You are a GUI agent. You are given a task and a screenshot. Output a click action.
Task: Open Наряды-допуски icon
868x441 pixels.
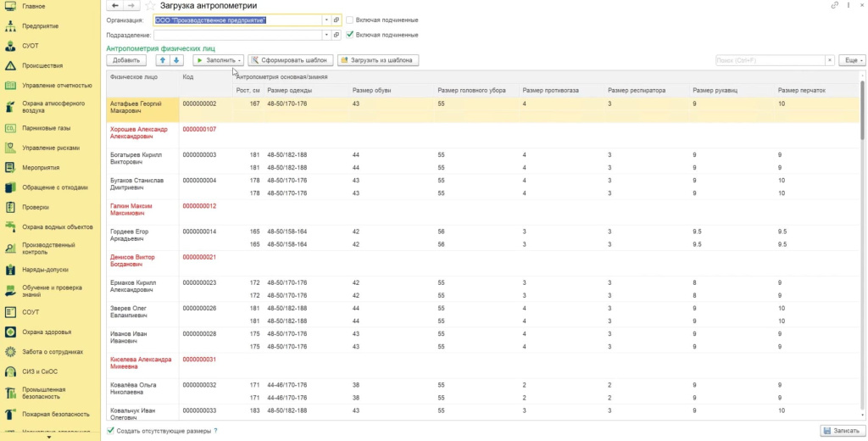click(10, 269)
